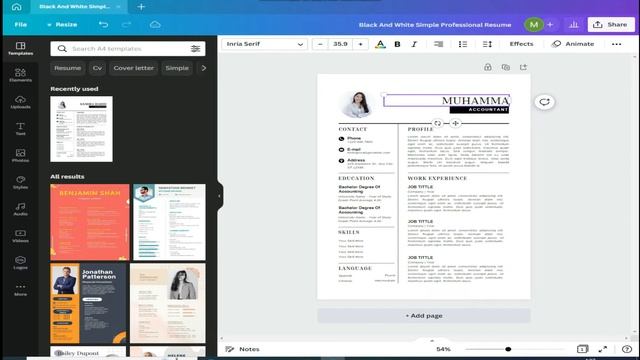Change the text alignment
640x360 pixels.
438,44
